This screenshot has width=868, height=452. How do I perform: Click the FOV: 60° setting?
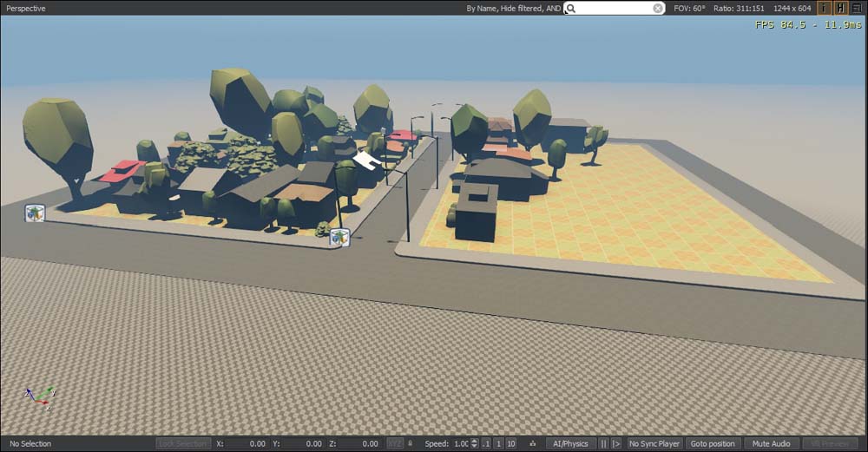coord(689,9)
